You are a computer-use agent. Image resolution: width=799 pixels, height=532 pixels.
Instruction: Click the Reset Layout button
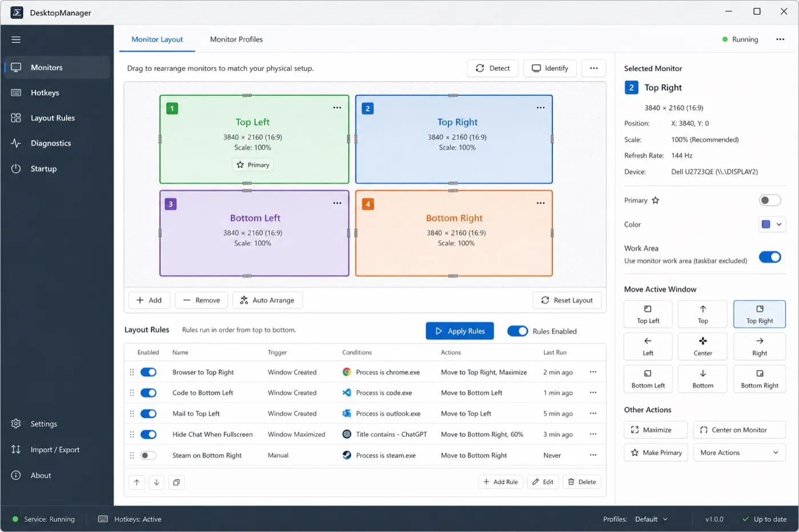[567, 300]
